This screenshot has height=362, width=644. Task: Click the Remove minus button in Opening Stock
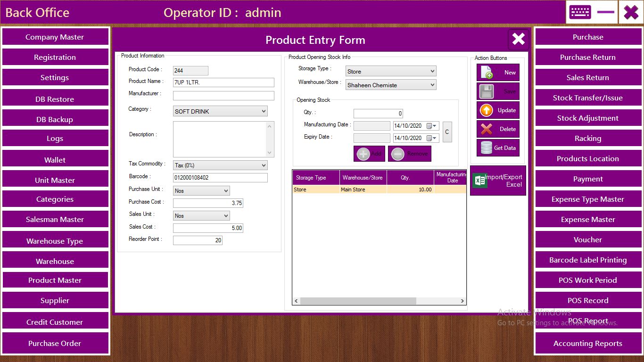[409, 154]
